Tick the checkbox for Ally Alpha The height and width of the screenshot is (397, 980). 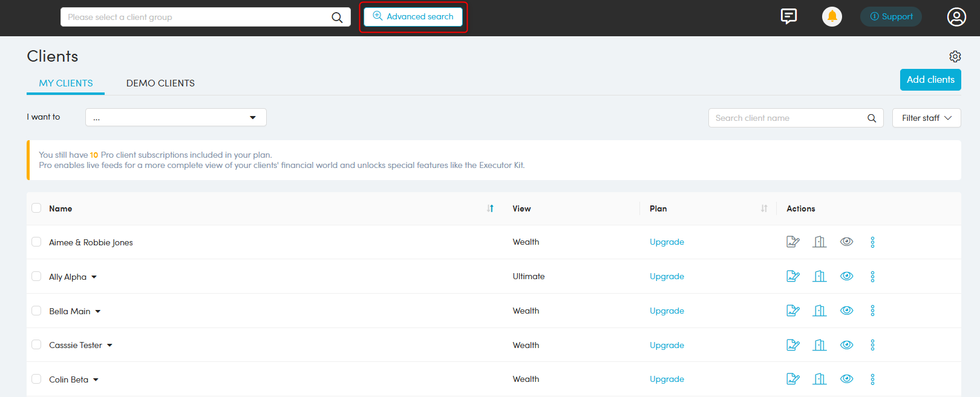point(36,276)
